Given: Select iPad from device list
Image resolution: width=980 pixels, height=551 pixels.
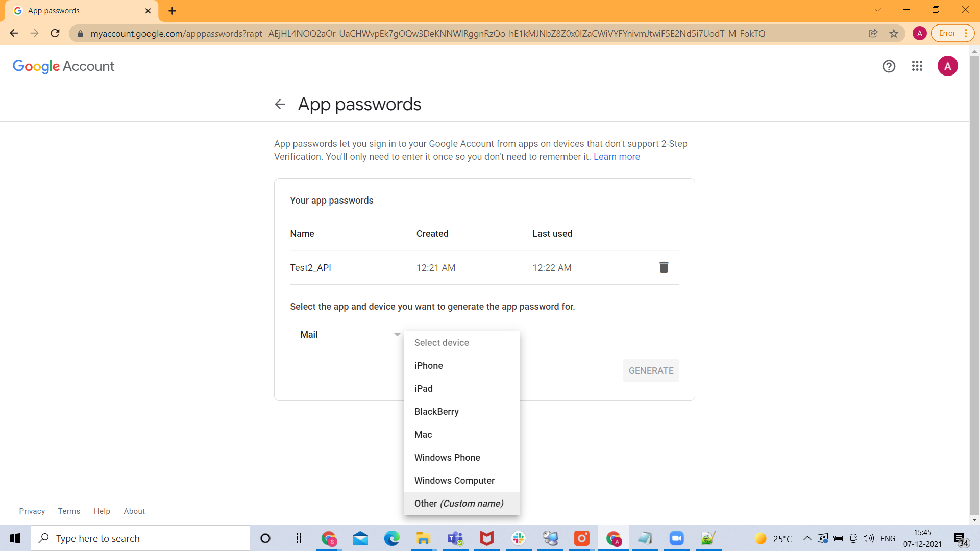Looking at the screenshot, I should coord(462,389).
